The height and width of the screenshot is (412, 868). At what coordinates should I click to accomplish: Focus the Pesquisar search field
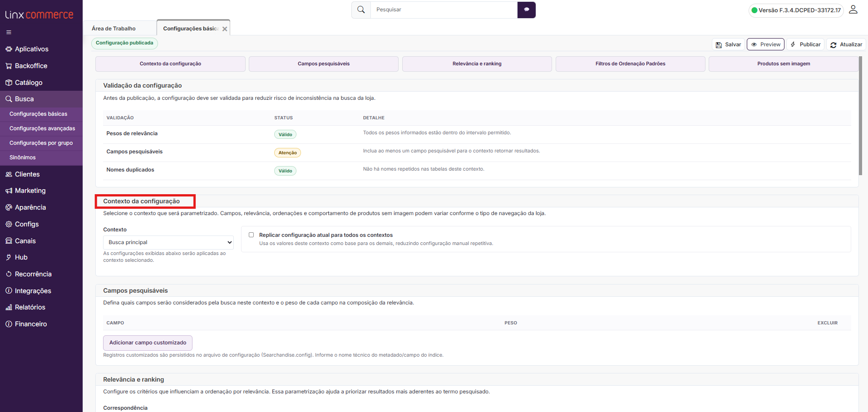tap(444, 10)
